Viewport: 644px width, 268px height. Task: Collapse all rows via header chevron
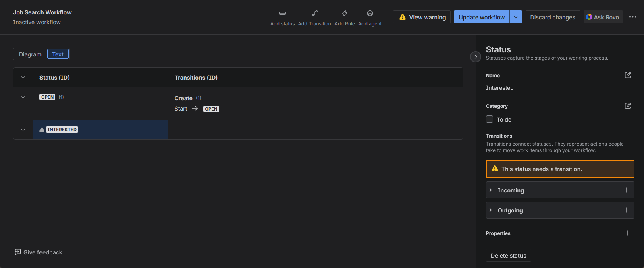(23, 78)
